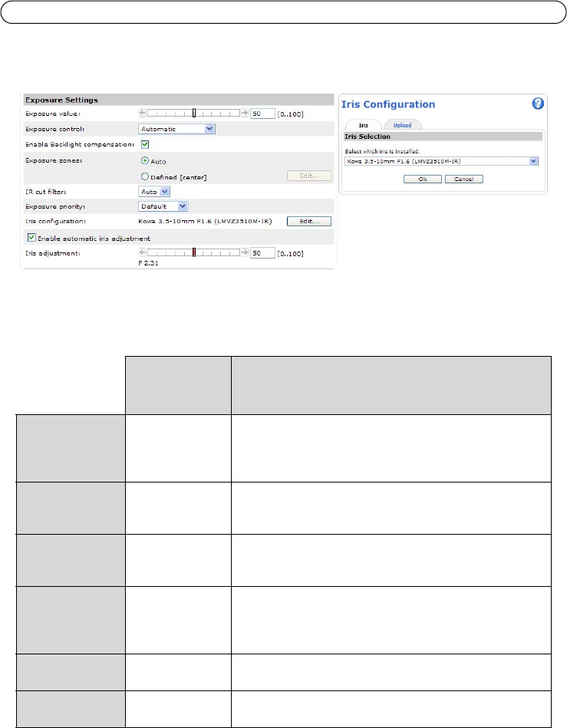
Task: Open the Exposure control dropdown
Action: pos(176,129)
